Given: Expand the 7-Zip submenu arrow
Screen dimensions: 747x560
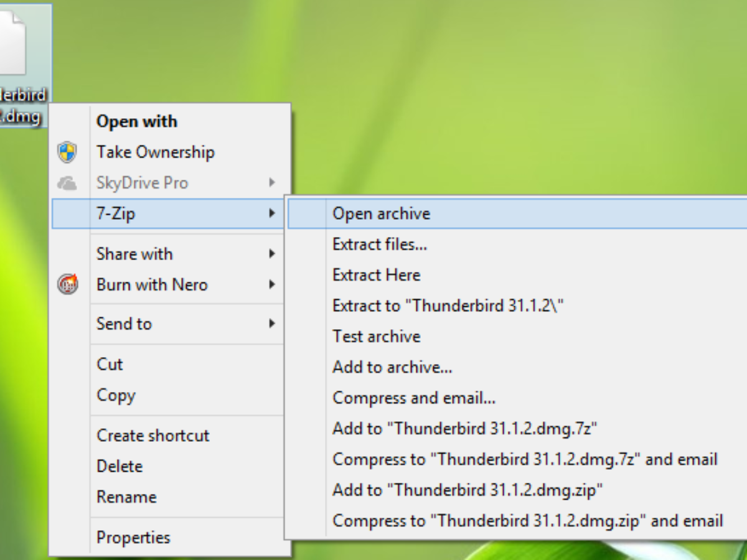Looking at the screenshot, I should coord(271,213).
